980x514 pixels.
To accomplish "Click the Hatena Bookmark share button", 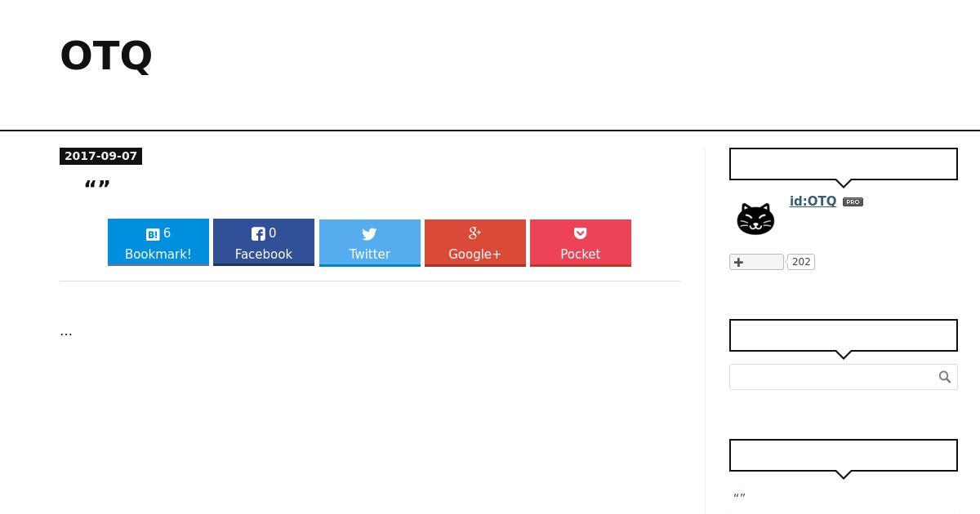I will tap(158, 242).
